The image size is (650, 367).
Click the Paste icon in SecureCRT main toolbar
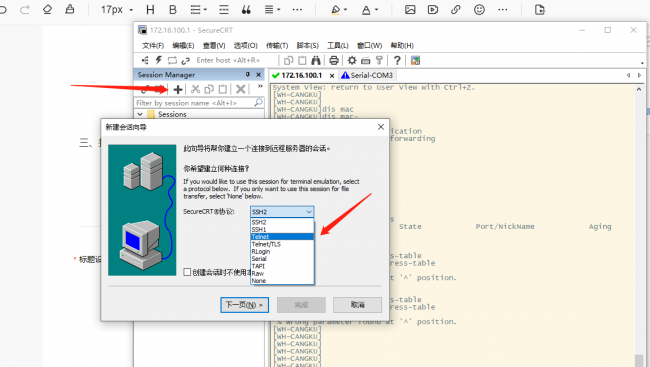302,61
